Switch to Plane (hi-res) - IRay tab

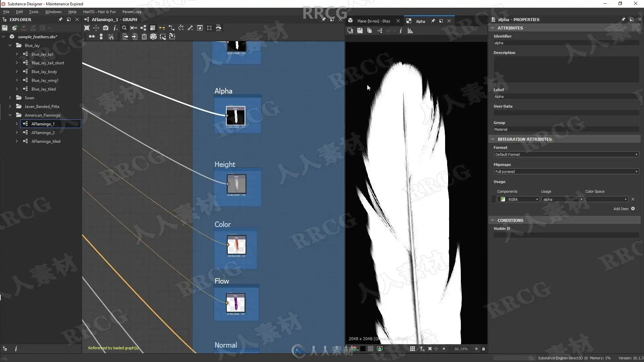[x=374, y=21]
